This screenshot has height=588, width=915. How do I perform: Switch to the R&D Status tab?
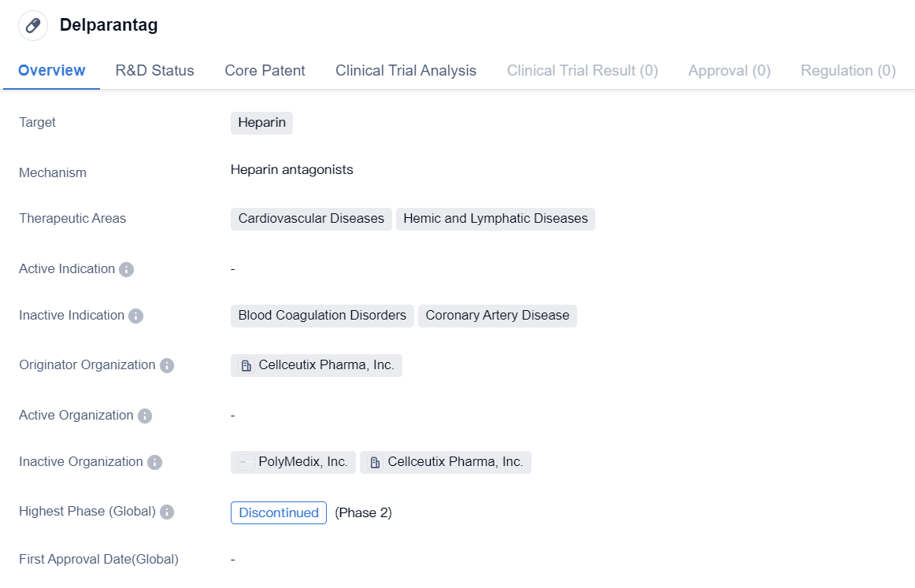point(154,71)
